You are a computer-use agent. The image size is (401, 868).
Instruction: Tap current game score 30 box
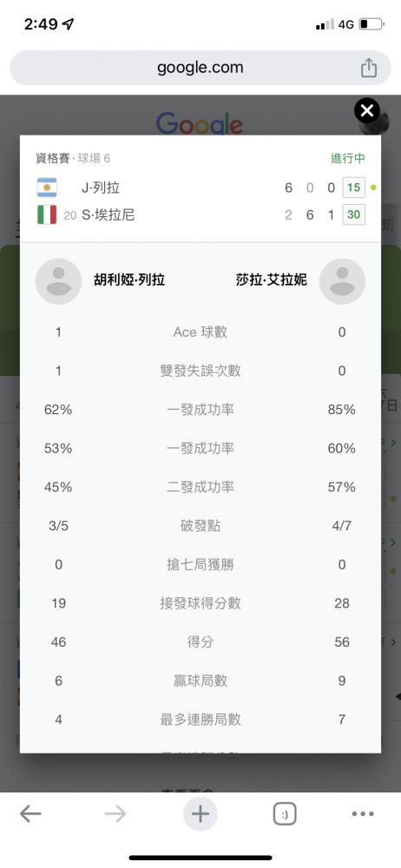coord(353,214)
